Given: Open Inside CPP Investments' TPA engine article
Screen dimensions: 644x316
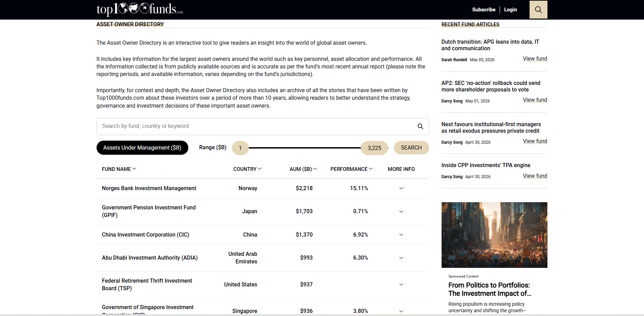Looking at the screenshot, I should point(486,165).
